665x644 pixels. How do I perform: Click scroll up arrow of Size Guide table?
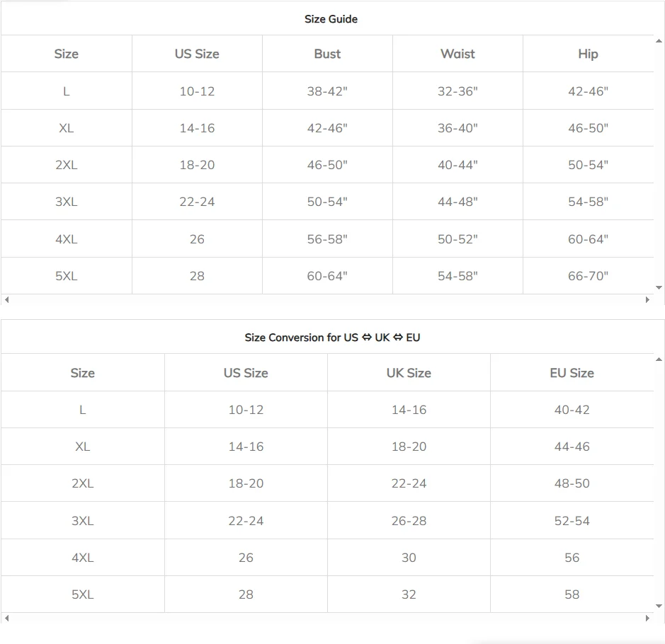pyautogui.click(x=659, y=41)
